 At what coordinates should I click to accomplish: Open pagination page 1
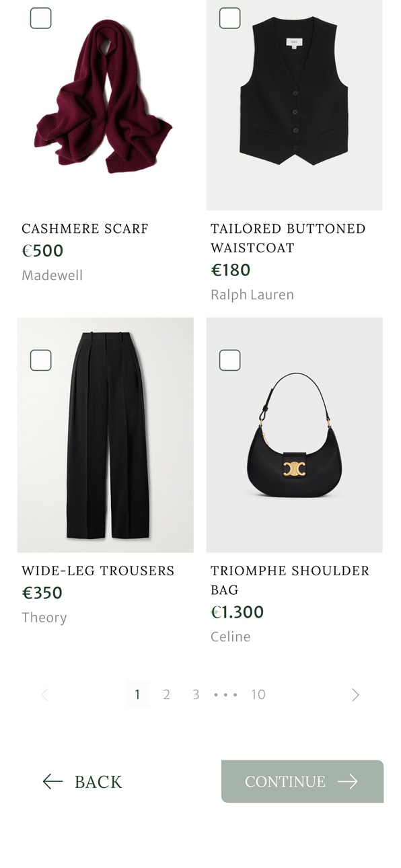[x=137, y=694]
